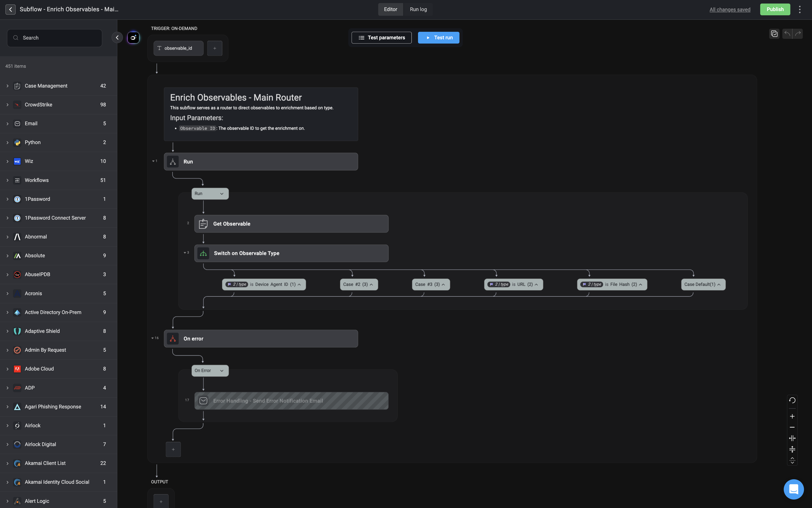The height and width of the screenshot is (508, 812).
Task: Click the Search field in sidebar
Action: (54, 38)
